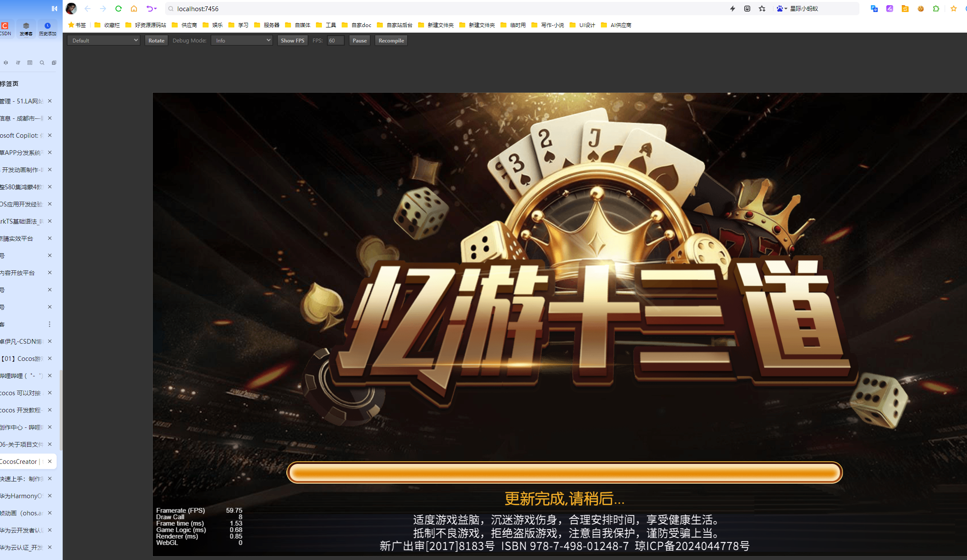Click the Recompile button
967x560 pixels.
(x=391, y=40)
